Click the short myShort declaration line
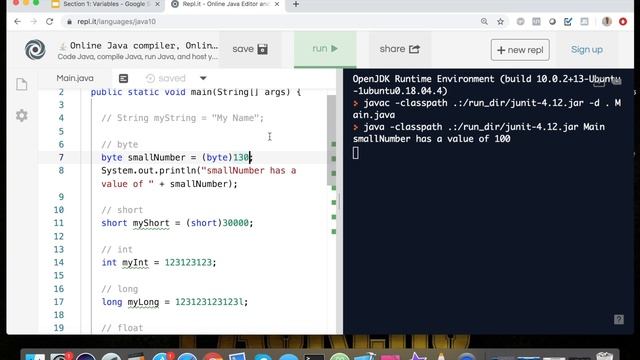This screenshot has width=640, height=360. [177, 223]
